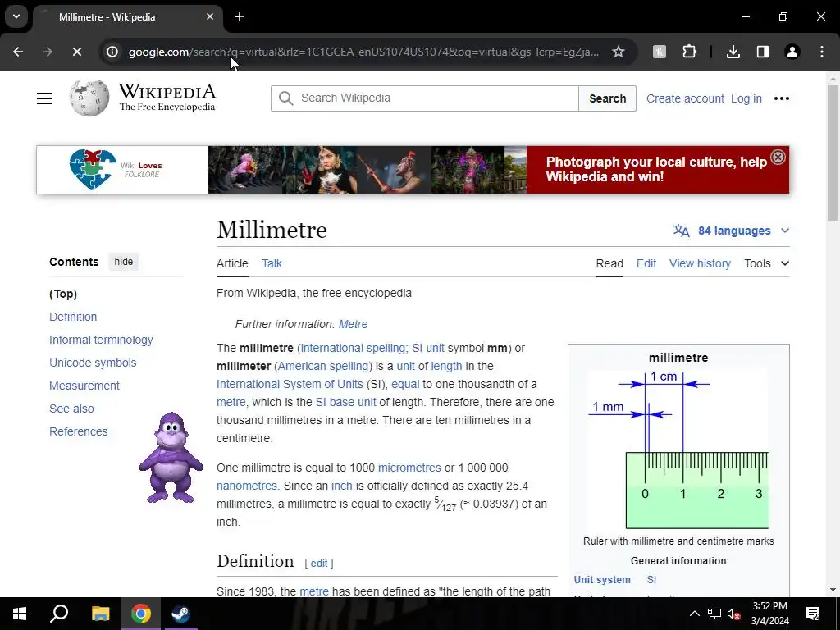
Task: Click the muted volume tray icon
Action: 734,614
